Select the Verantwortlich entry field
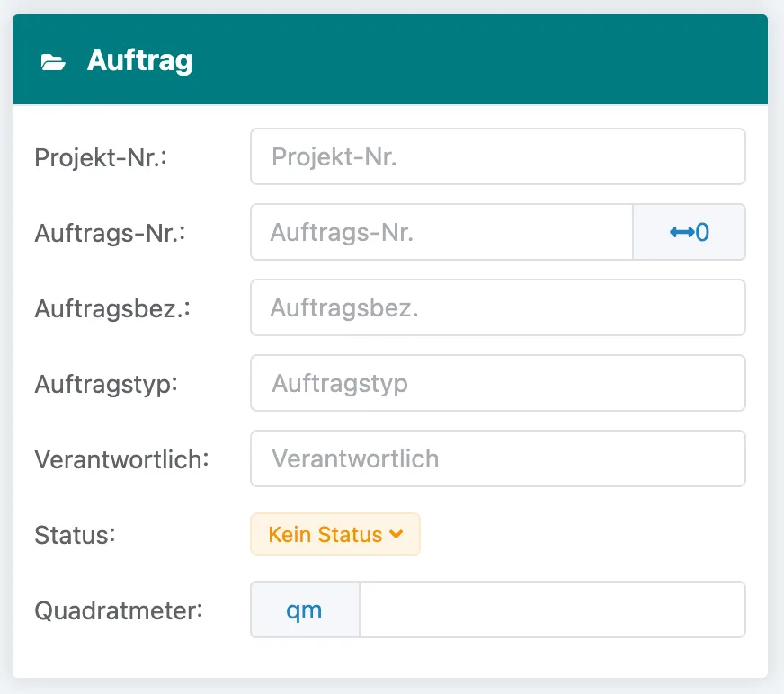784x694 pixels. click(x=498, y=458)
